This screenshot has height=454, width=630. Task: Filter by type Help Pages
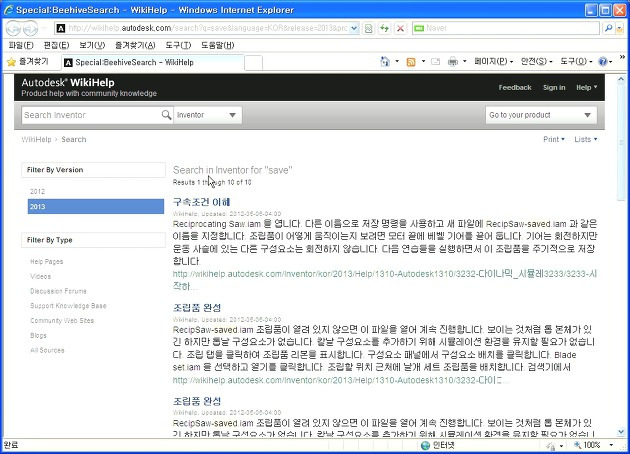point(47,262)
